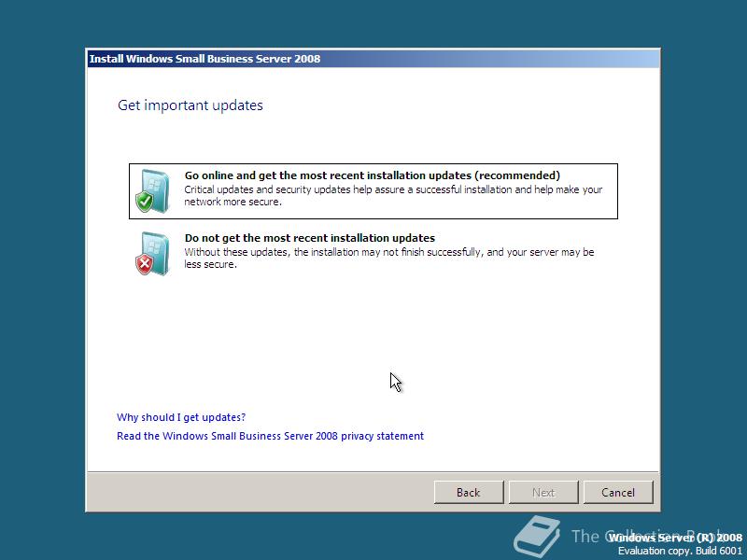Cancel the installation wizard
The width and height of the screenshot is (747, 560).
click(618, 493)
